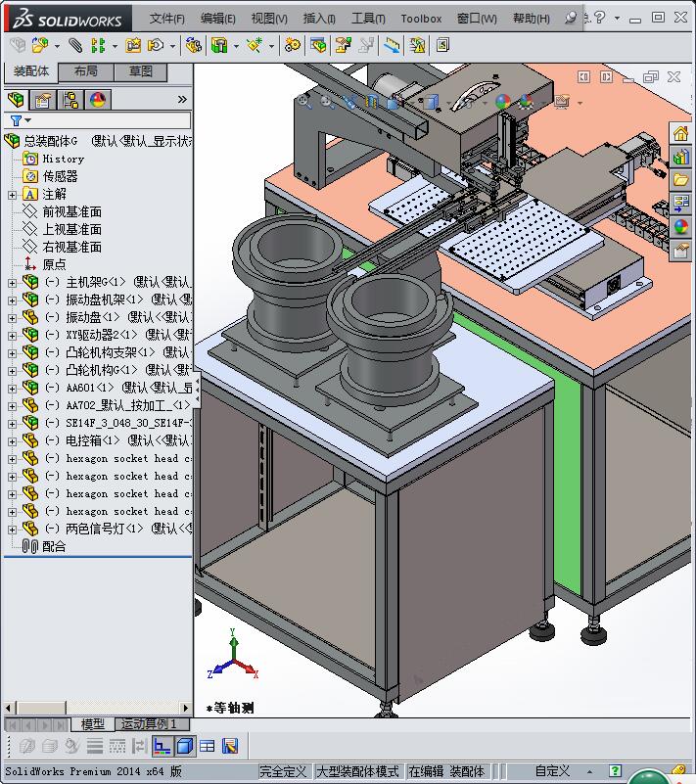Open the Assembly Features dropdown arrow
Screen dimensions: 696x784
(236, 46)
